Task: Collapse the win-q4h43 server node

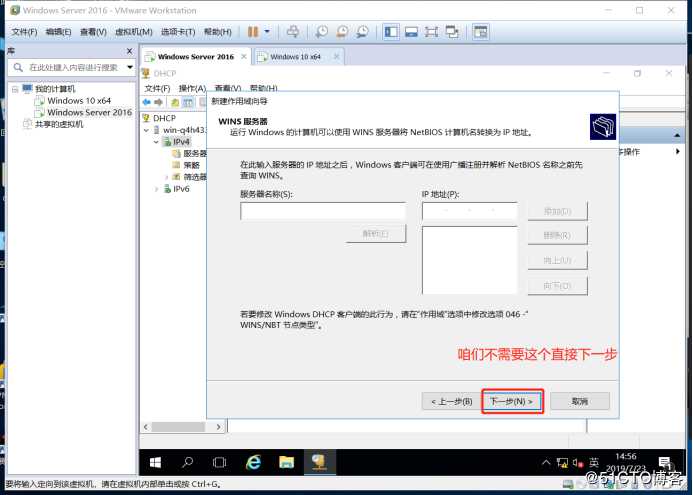Action: pos(146,130)
